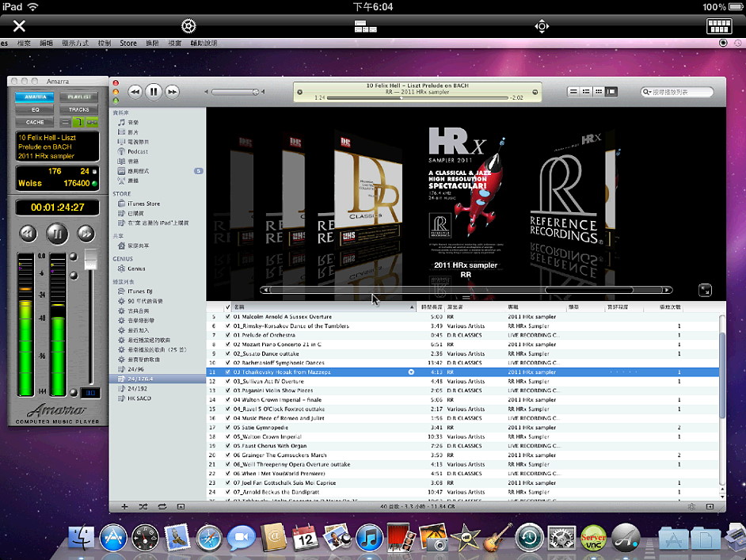Switch iTunes to list view

pyautogui.click(x=574, y=92)
